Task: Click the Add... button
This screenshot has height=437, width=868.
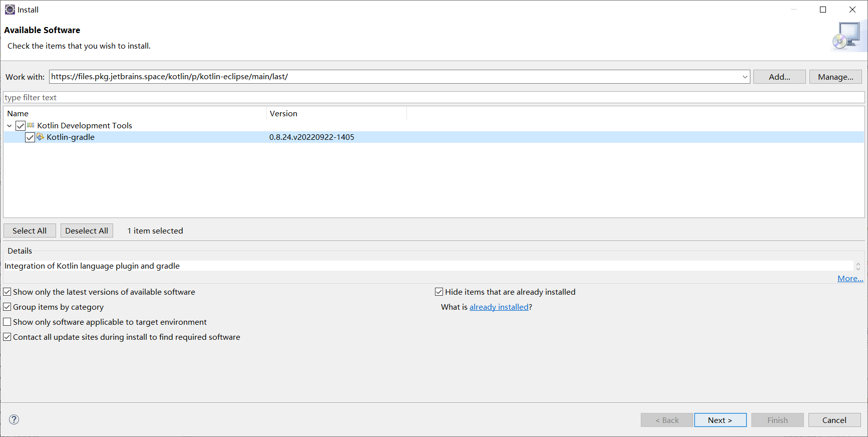Action: (779, 77)
